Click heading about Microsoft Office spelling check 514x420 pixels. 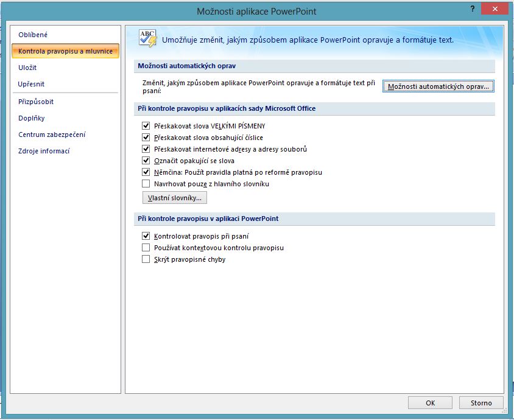[227, 108]
